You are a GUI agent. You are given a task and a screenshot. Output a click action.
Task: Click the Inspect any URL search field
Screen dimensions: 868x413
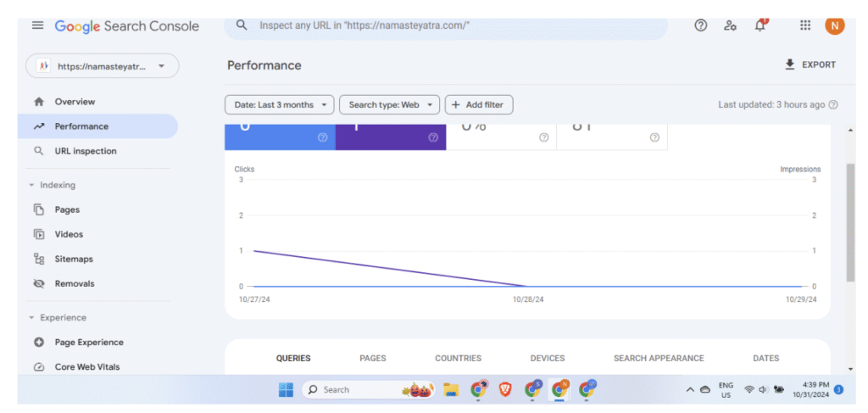tap(458, 25)
